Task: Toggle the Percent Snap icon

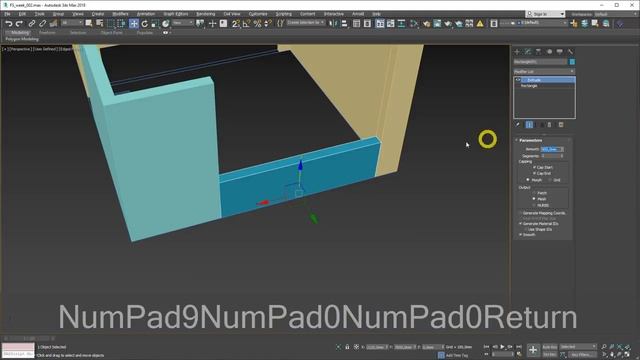Action: point(257,24)
